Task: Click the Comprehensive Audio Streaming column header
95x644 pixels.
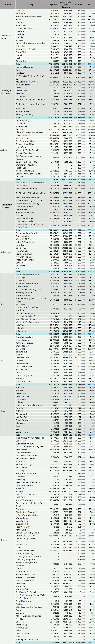Action: click(66, 4)
